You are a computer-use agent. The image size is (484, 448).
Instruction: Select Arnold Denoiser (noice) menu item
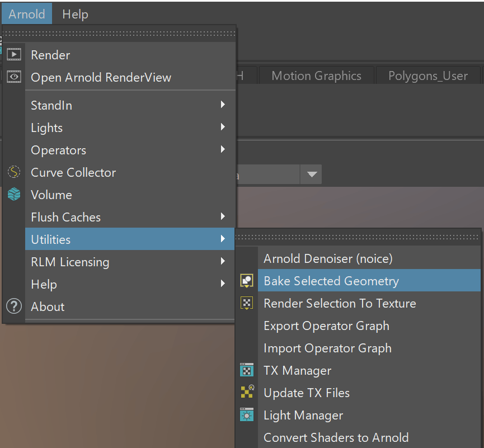pyautogui.click(x=328, y=258)
